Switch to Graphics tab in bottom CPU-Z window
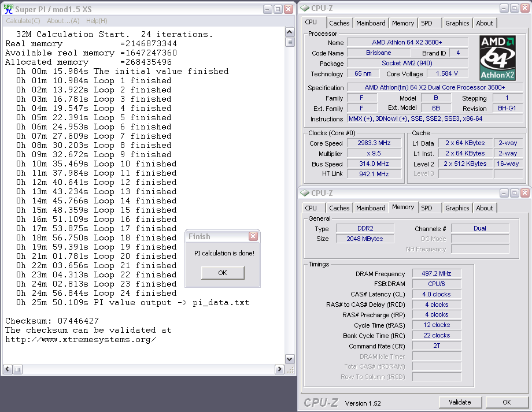This screenshot has width=532, height=412. click(x=457, y=208)
